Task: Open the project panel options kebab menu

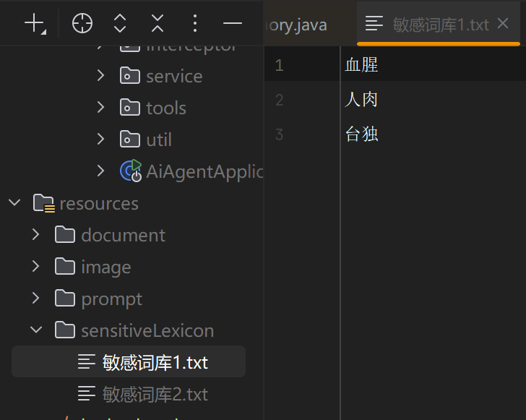Action: 194,24
